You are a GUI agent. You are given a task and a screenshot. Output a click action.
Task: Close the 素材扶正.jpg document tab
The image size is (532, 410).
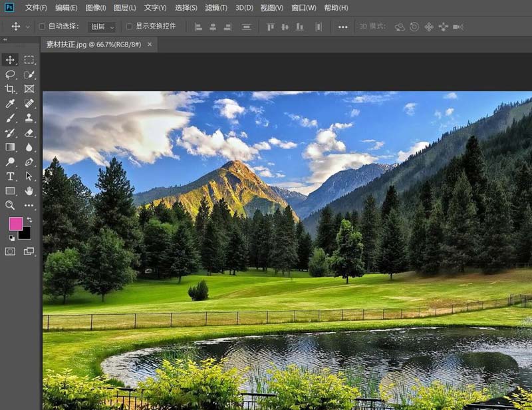point(150,45)
